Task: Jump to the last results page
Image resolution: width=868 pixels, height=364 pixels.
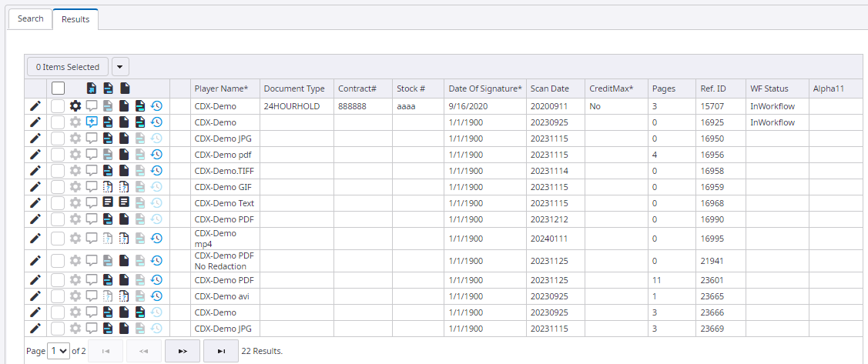Action: click(221, 351)
